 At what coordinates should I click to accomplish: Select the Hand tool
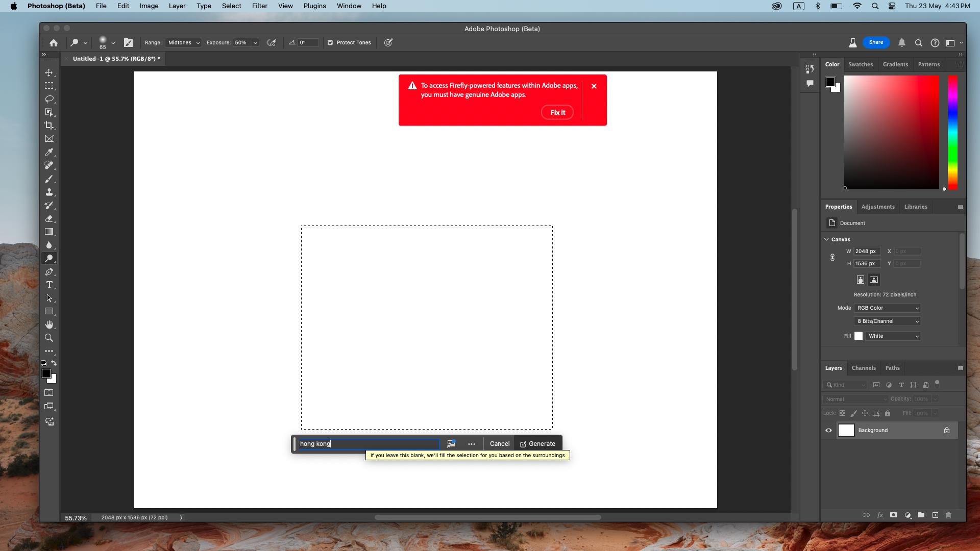[x=49, y=324]
